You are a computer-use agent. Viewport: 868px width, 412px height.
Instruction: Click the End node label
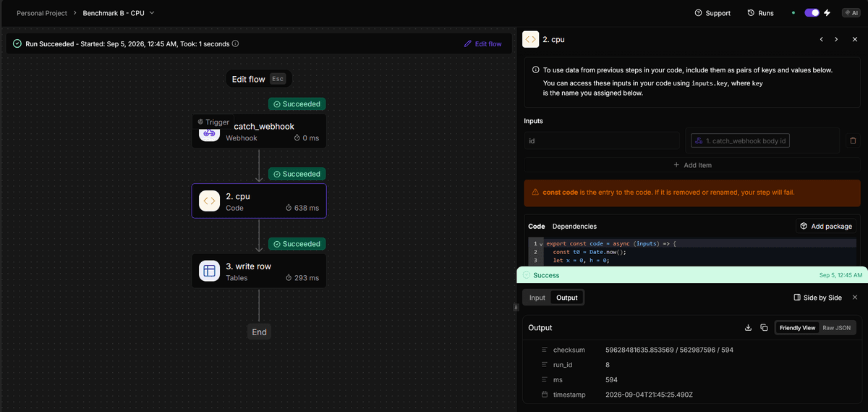(x=259, y=332)
